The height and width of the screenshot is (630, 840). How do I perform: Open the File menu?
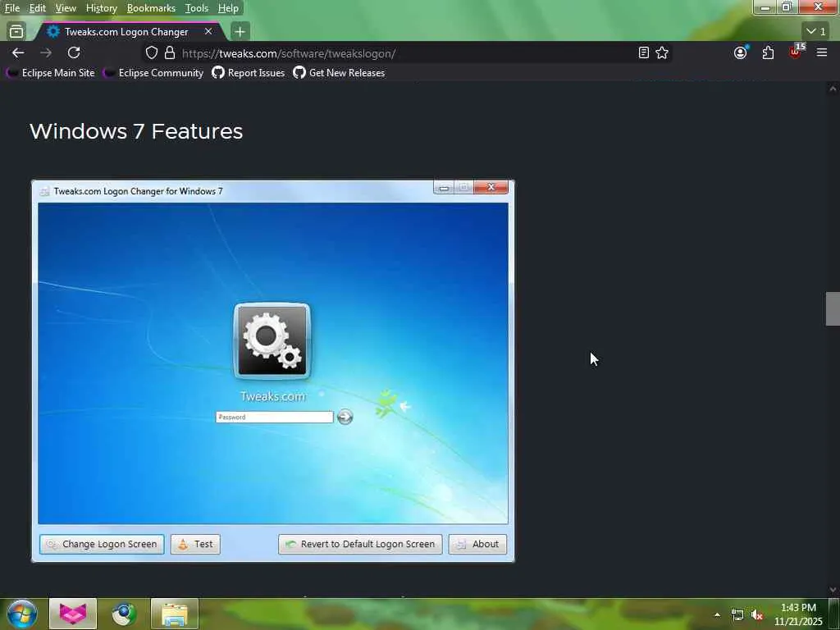[11, 8]
